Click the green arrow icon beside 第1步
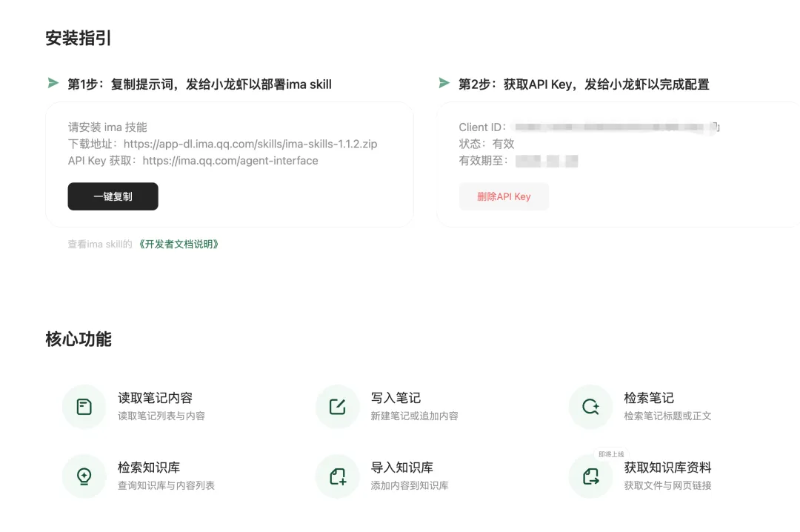Image resolution: width=800 pixels, height=532 pixels. tap(53, 83)
